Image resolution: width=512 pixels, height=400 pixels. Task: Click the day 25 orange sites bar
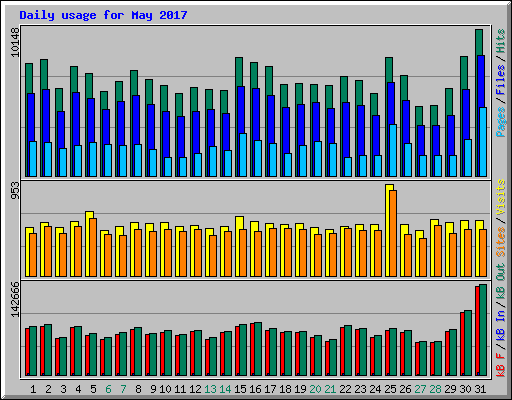(393, 233)
